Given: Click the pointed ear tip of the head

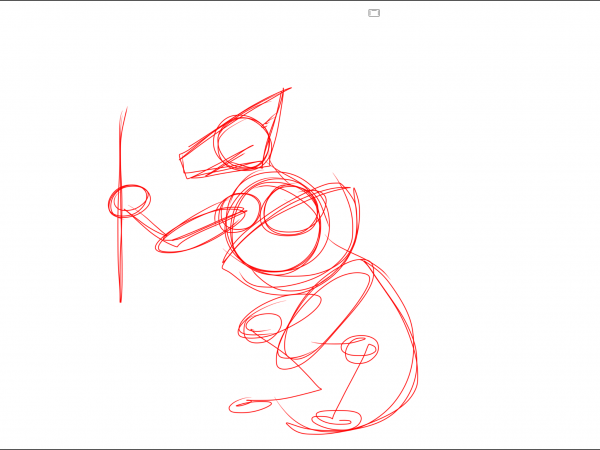Looking at the screenshot, I should point(285,91).
